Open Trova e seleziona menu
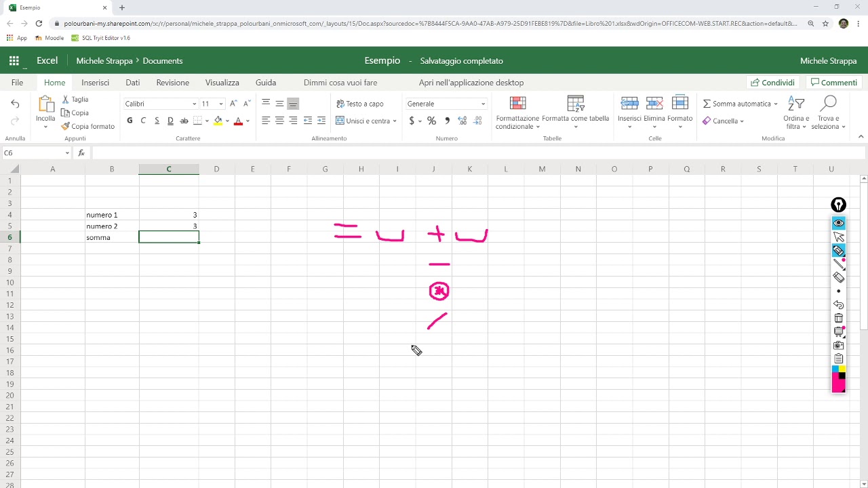The width and height of the screenshot is (868, 488). 828,113
